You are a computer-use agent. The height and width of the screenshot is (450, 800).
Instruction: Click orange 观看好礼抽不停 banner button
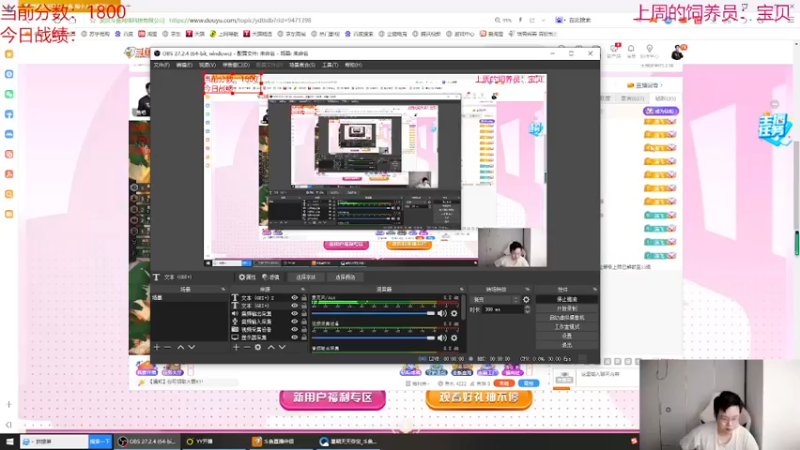479,398
